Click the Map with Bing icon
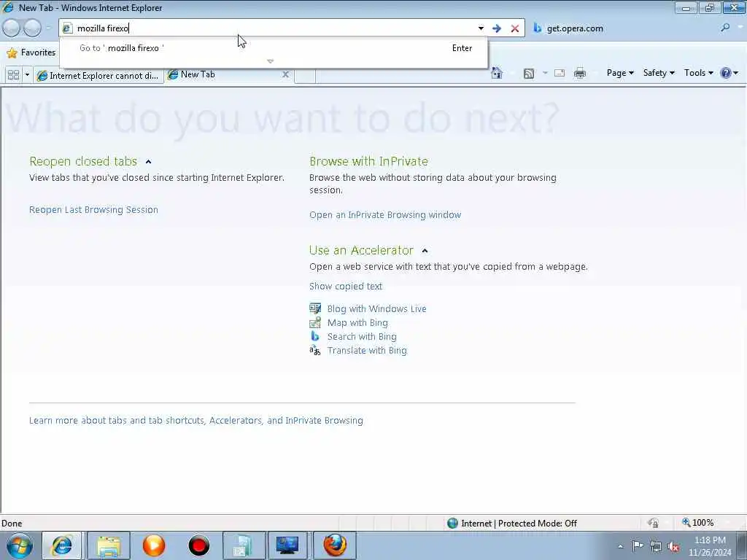Viewport: 747px width, 560px height. [x=315, y=322]
